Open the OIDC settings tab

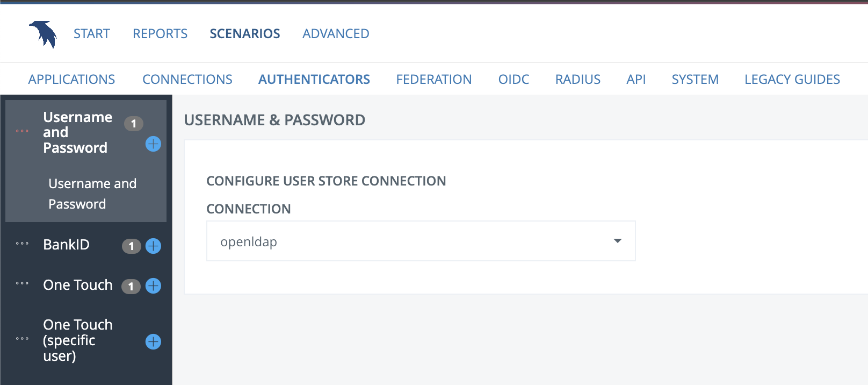pyautogui.click(x=513, y=79)
